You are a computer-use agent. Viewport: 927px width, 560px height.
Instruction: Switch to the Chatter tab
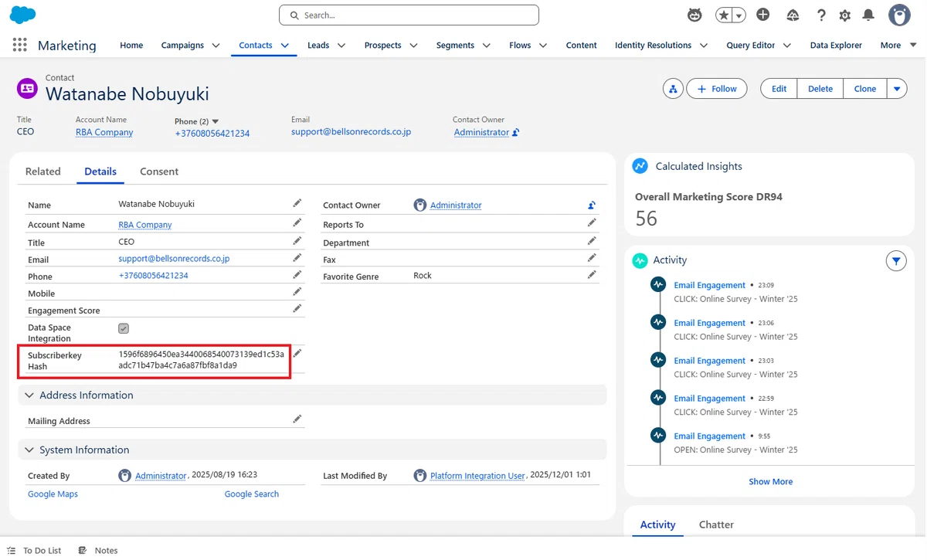[716, 524]
